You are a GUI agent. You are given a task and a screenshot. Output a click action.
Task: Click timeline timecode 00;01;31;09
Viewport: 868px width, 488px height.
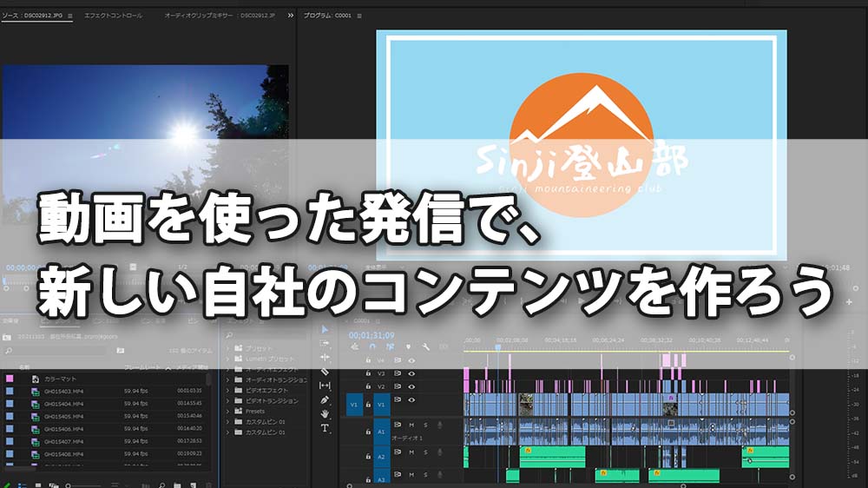(372, 335)
